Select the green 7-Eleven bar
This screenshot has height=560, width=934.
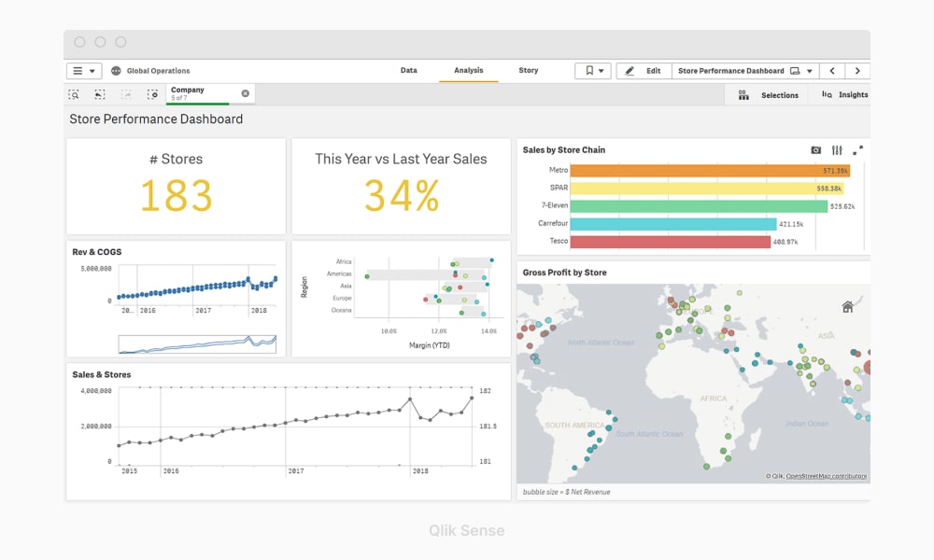tap(699, 206)
